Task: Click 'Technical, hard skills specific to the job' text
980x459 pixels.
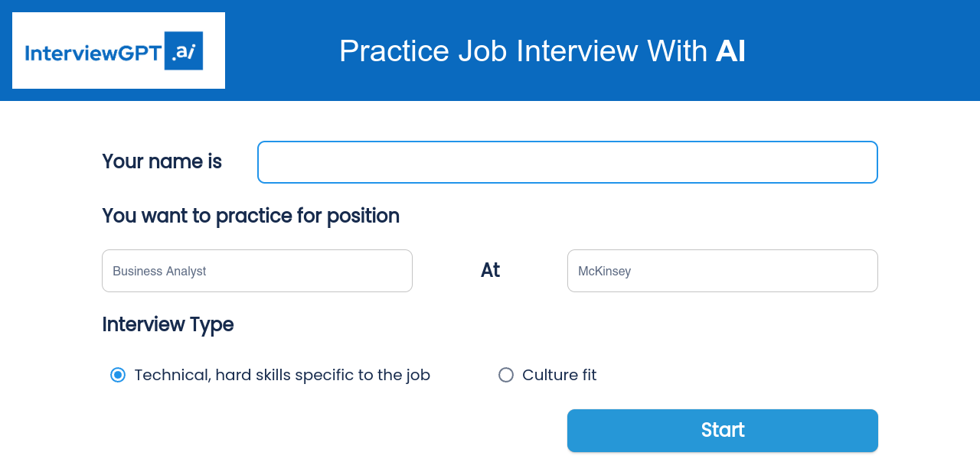Action: point(282,375)
